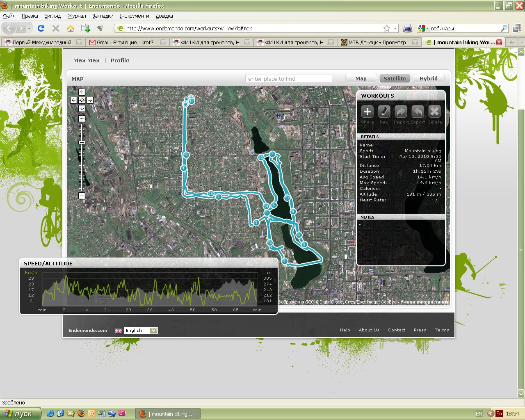
Task: Zoom out the map with minus button
Action: point(82,196)
